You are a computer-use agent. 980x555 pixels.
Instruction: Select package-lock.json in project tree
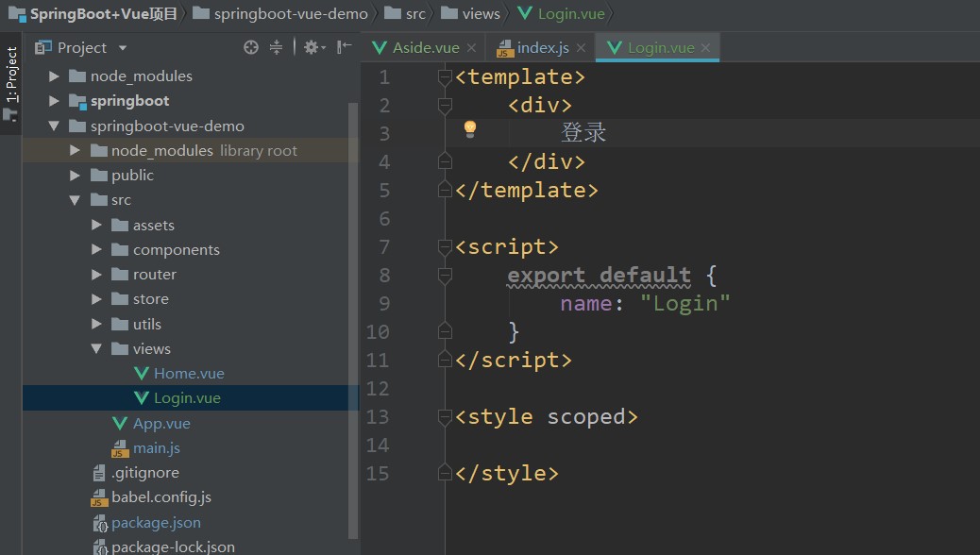click(173, 547)
